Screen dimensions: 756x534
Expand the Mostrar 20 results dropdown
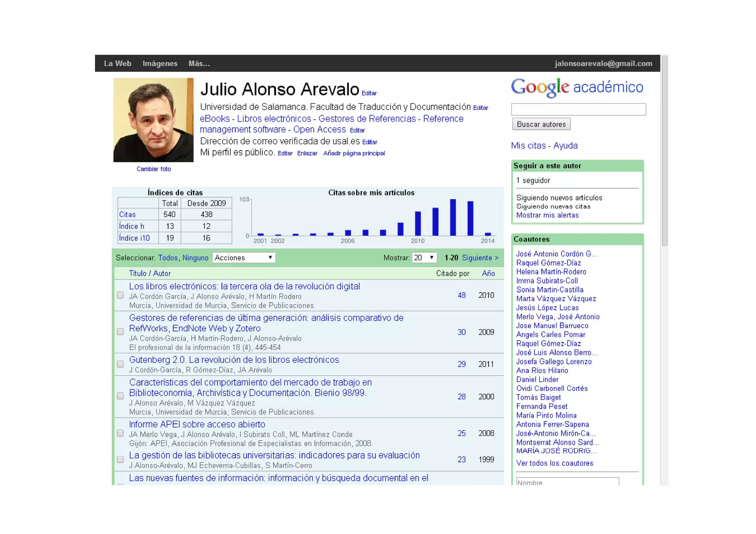tap(424, 258)
